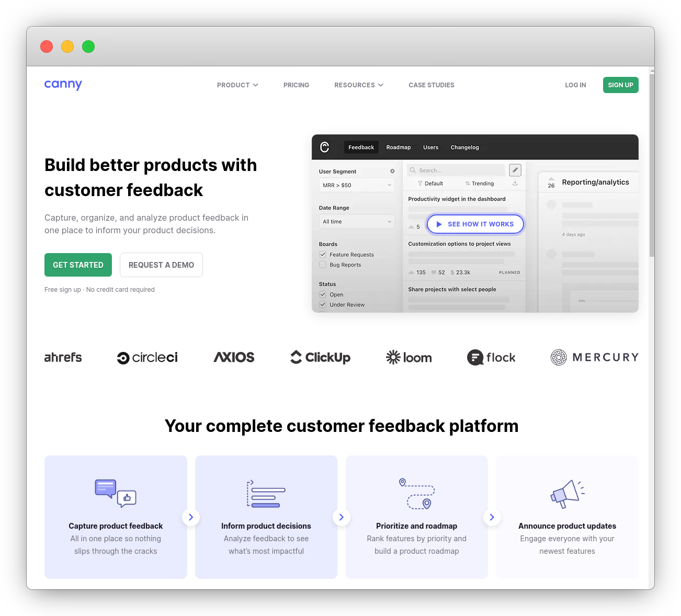
Task: Open the Inform product decisions card
Action: 266,517
